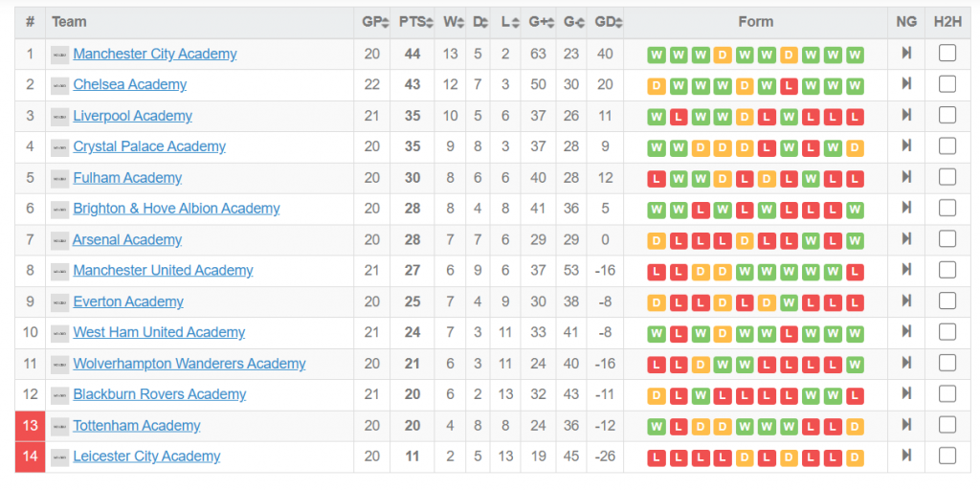Click the Form column header
This screenshot has height=490, width=980.
755,21
